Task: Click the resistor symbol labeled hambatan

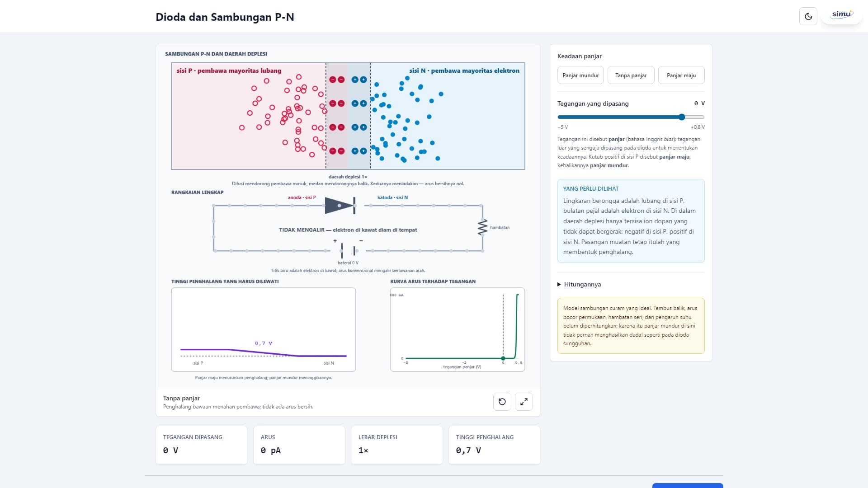Action: pyautogui.click(x=482, y=227)
